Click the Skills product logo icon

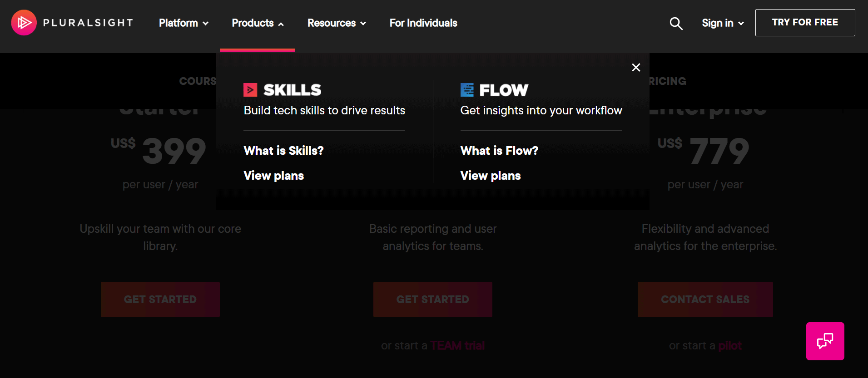[250, 90]
